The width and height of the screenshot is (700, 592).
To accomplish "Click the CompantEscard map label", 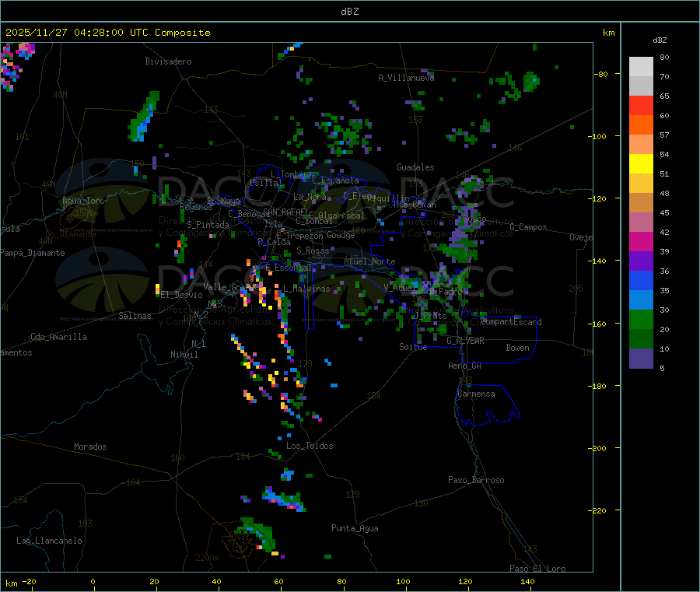I will [x=512, y=321].
